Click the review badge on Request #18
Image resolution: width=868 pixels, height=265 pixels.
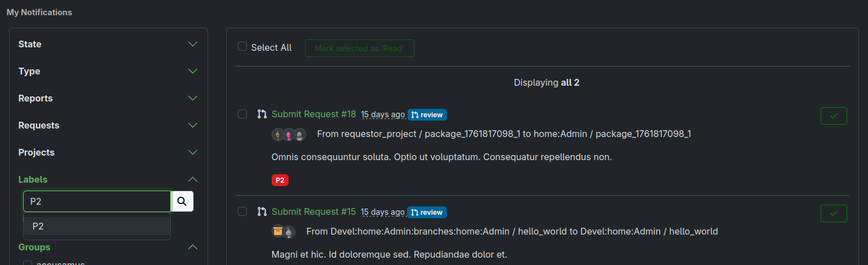tap(427, 115)
